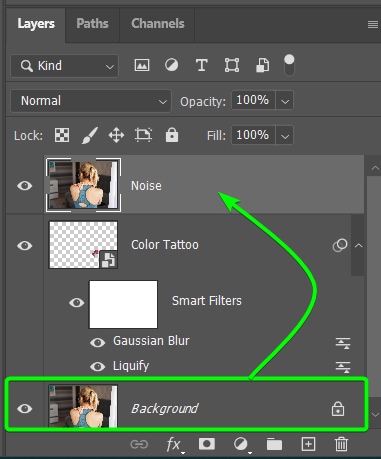Image resolution: width=381 pixels, height=459 pixels.
Task: Toggle layer filtering switch on or off
Action: point(289,65)
